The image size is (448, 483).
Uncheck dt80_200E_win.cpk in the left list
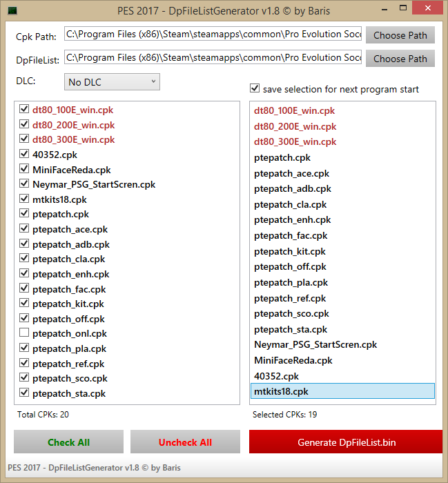[x=24, y=124]
